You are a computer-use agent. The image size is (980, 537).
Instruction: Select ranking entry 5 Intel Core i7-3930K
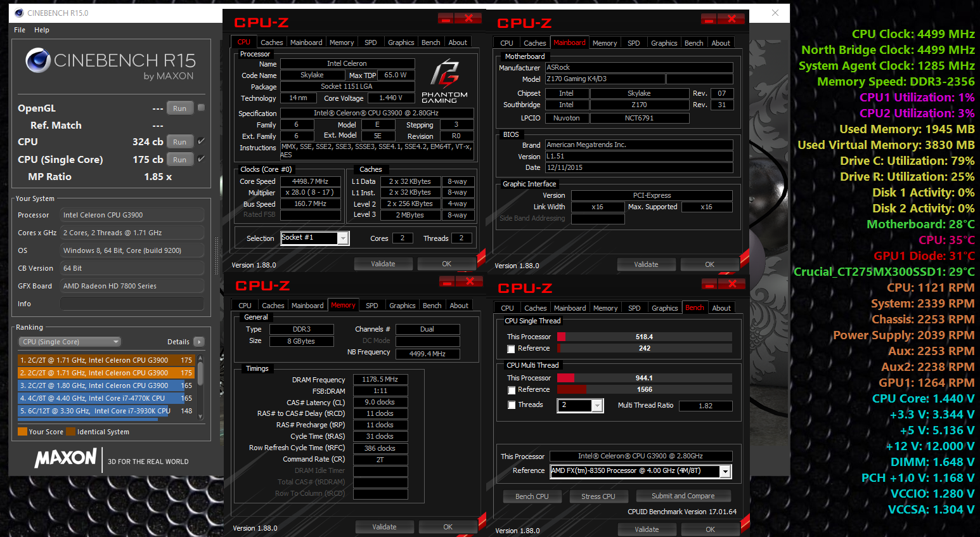[106, 411]
